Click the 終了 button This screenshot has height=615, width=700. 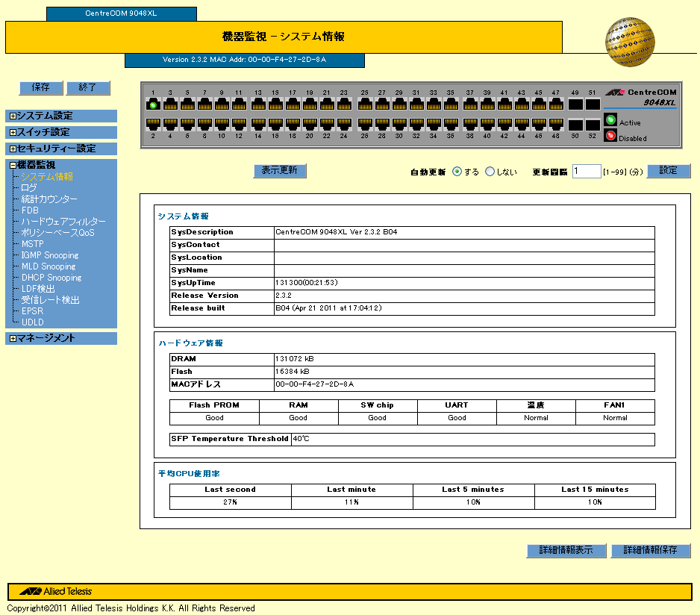[x=88, y=87]
